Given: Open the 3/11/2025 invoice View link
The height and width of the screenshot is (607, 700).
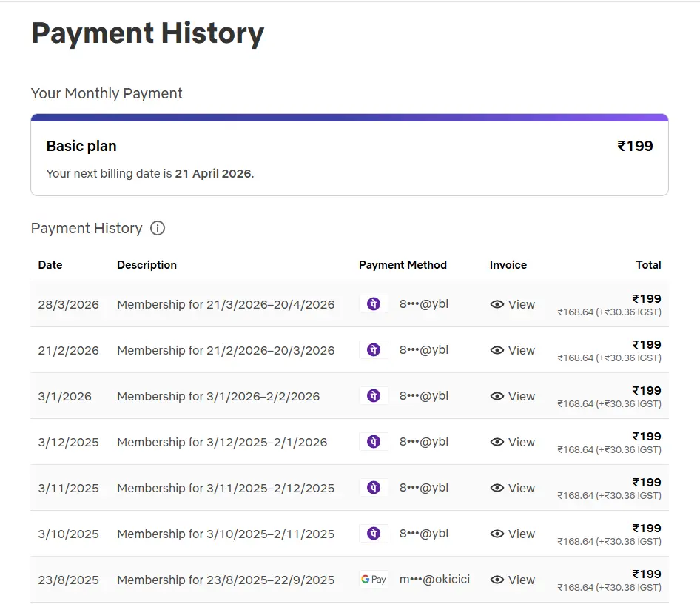Looking at the screenshot, I should [513, 488].
